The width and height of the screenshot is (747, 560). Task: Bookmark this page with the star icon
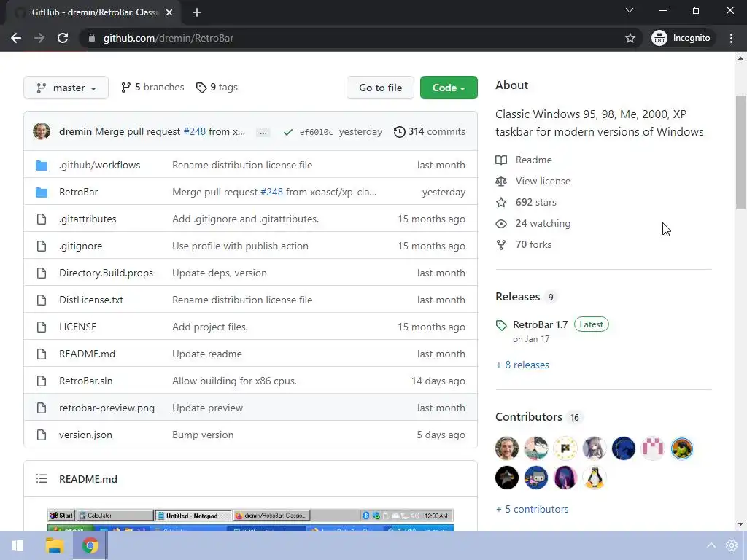point(630,38)
